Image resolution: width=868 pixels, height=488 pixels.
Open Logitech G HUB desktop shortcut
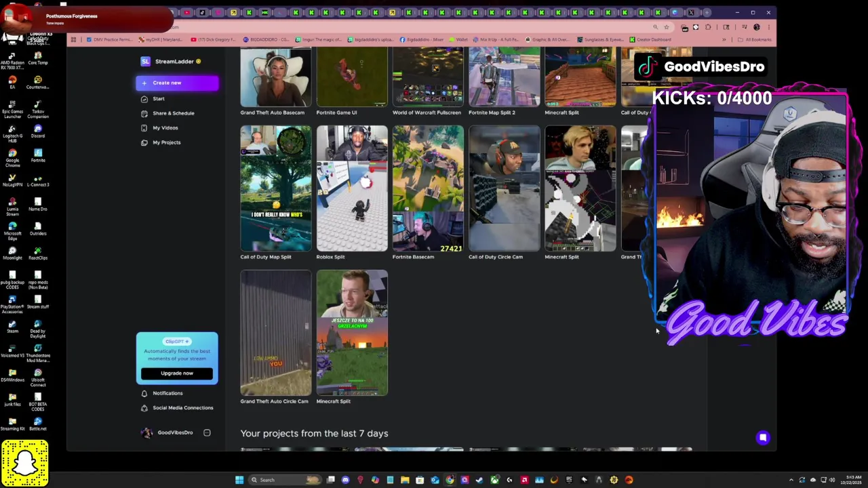[x=12, y=134]
